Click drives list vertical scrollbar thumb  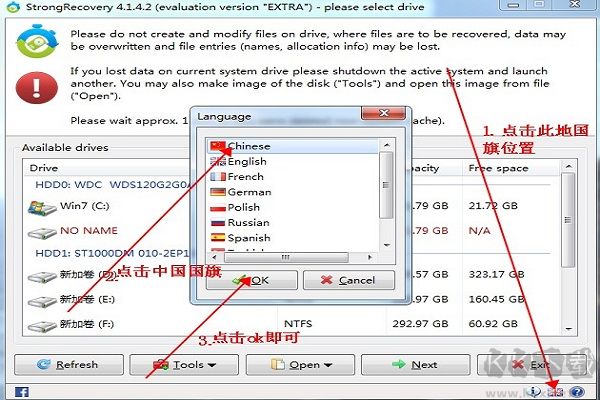point(568,220)
